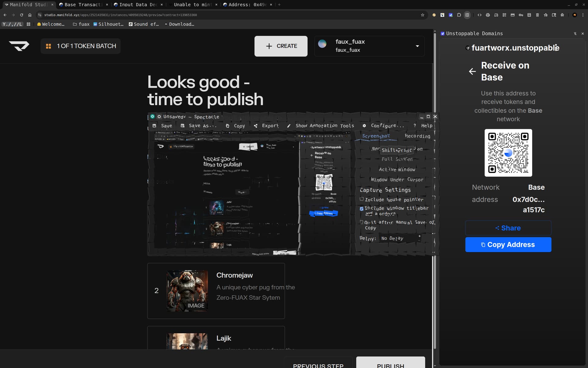Click the QR code generator icon in toolbar
588x368 pixels.
click(504, 15)
